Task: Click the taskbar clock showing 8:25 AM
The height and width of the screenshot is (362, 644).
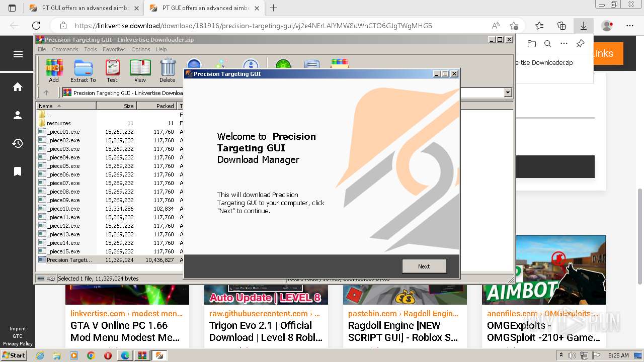Action: pyautogui.click(x=618, y=355)
